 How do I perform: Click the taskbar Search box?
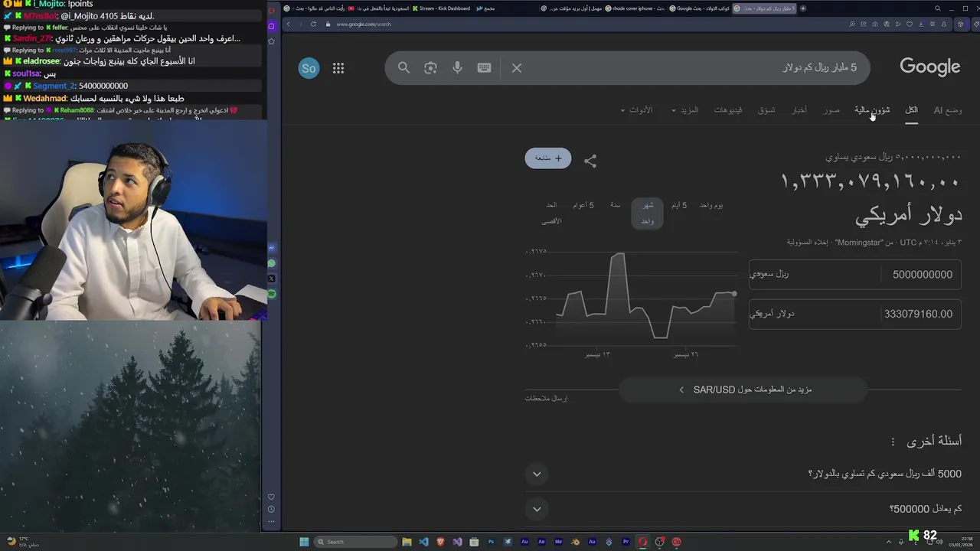point(354,542)
